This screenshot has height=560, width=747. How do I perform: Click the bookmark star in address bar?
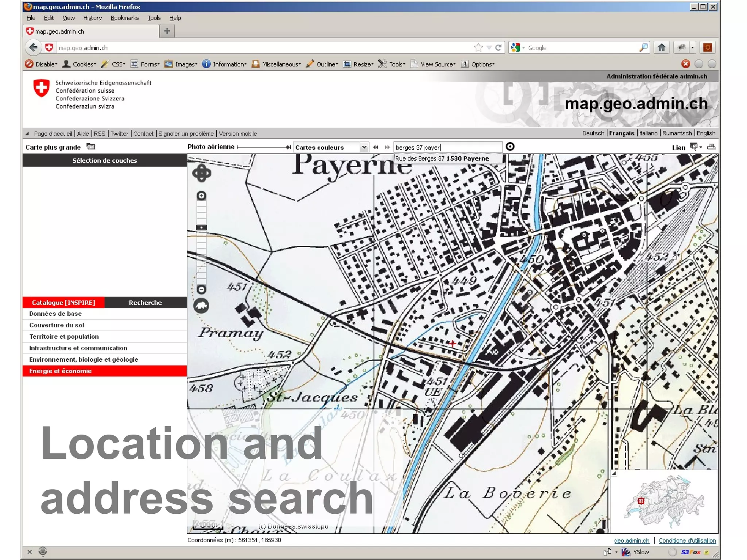(x=478, y=47)
